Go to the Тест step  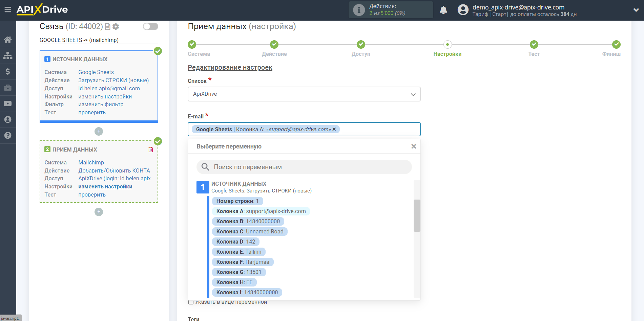[534, 48]
